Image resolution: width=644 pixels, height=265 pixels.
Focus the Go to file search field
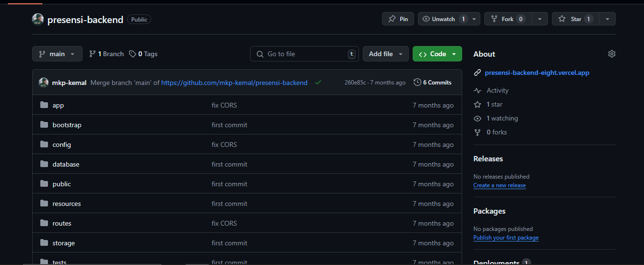[x=304, y=54]
